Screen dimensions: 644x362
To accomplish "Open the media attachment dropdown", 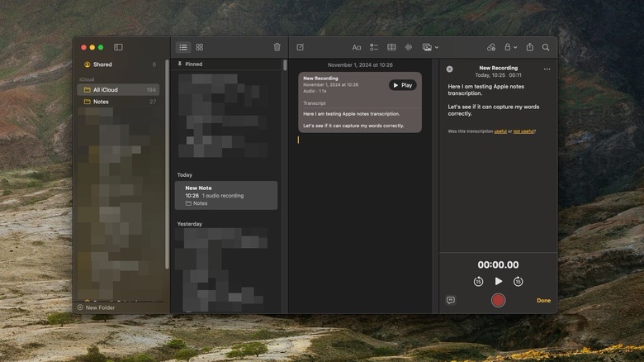I will (x=430, y=47).
